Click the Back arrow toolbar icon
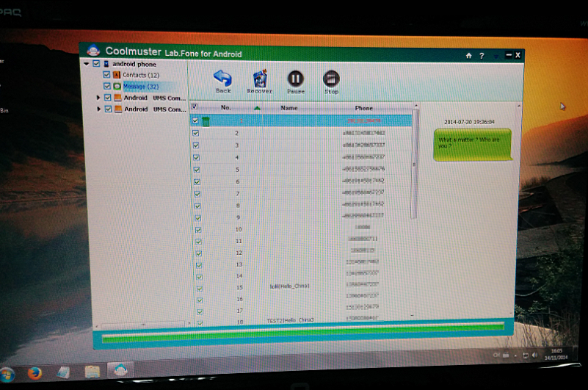Viewport: 588px width, 390px height. pos(222,78)
